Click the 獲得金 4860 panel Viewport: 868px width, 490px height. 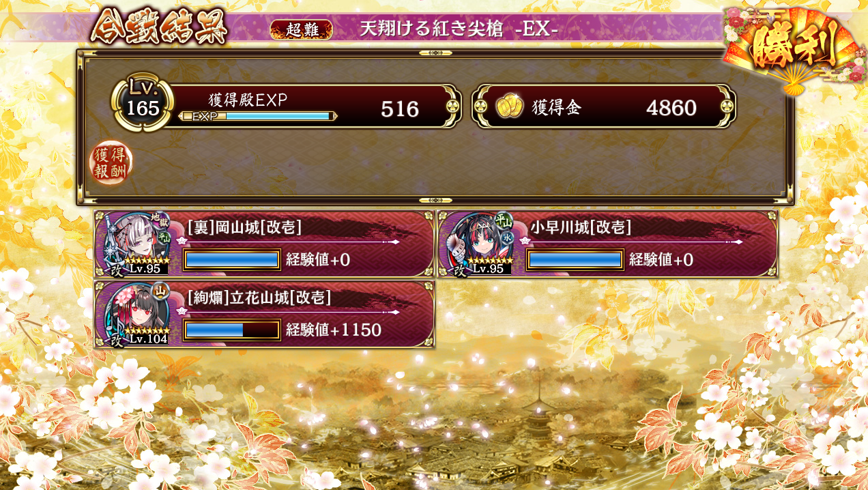point(604,106)
